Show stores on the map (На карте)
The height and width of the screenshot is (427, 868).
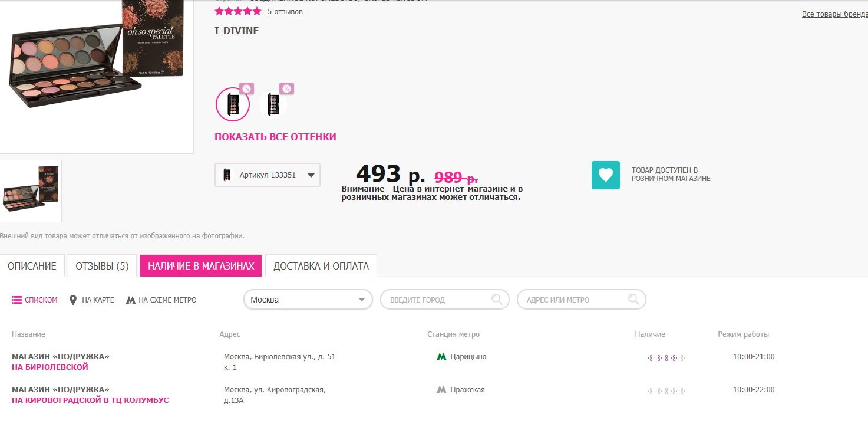[x=92, y=300]
